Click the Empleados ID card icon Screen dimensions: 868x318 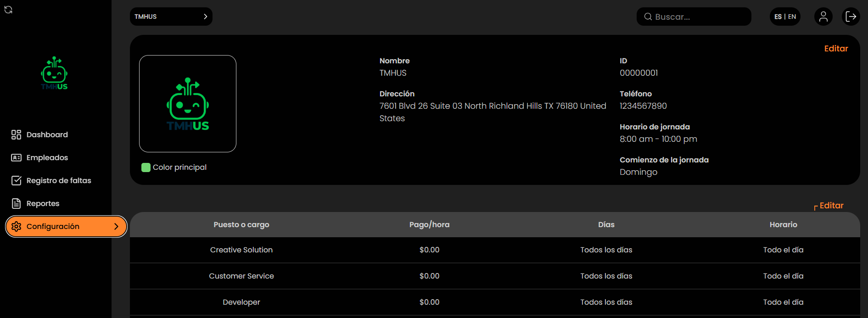(x=16, y=157)
